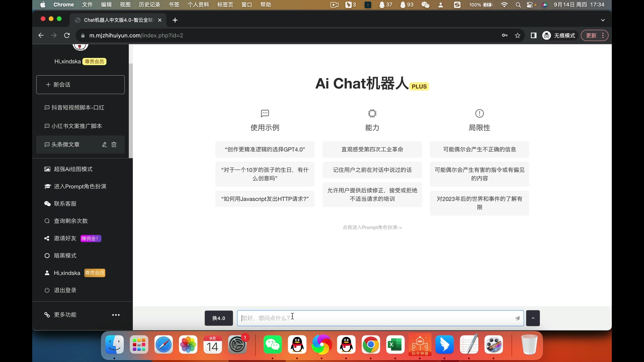Toggle 暗黑模式 dark mode
The image size is (644, 362).
[65, 256]
